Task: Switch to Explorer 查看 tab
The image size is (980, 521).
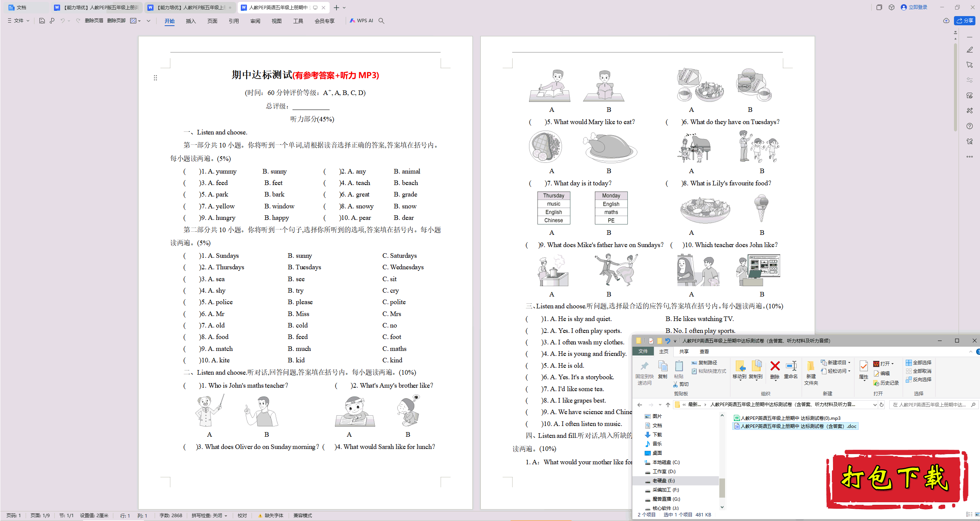Action: point(704,352)
